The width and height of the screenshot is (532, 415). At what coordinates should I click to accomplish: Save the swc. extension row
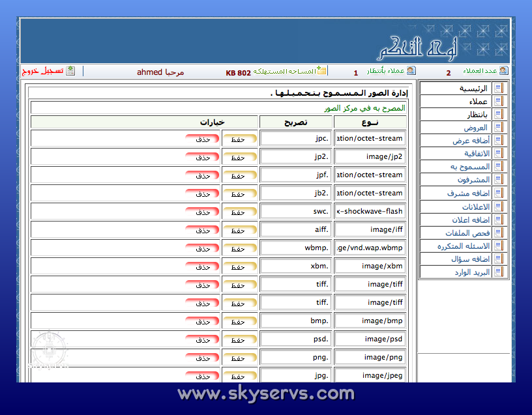pos(239,212)
